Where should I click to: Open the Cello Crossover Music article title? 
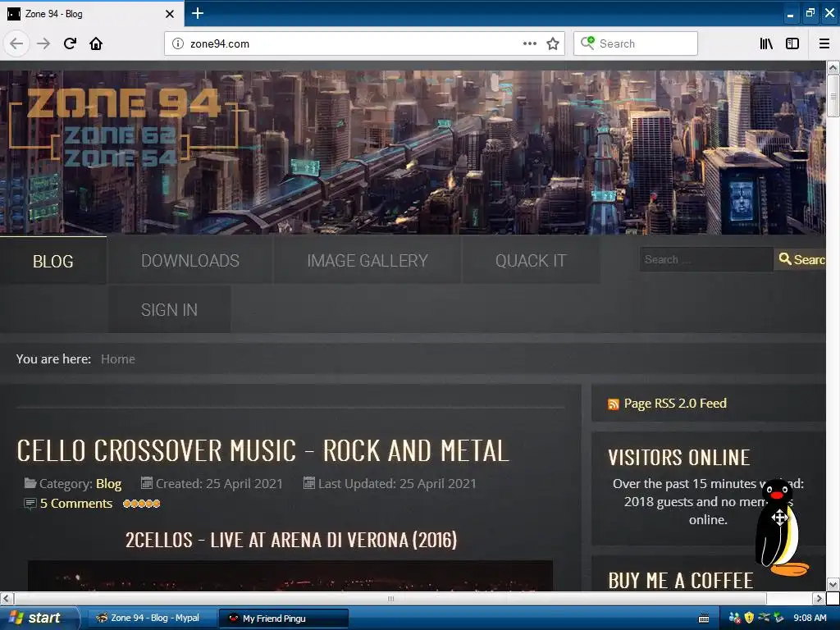[262, 450]
